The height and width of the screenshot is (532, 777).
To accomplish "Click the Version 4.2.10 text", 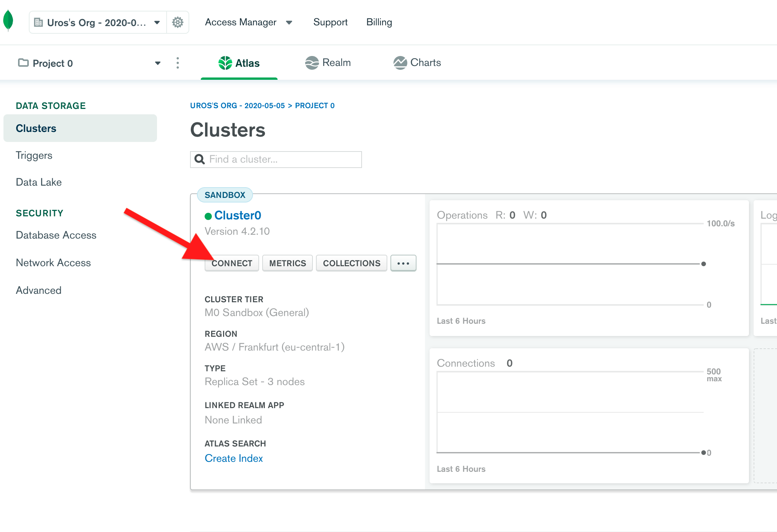I will coord(237,231).
